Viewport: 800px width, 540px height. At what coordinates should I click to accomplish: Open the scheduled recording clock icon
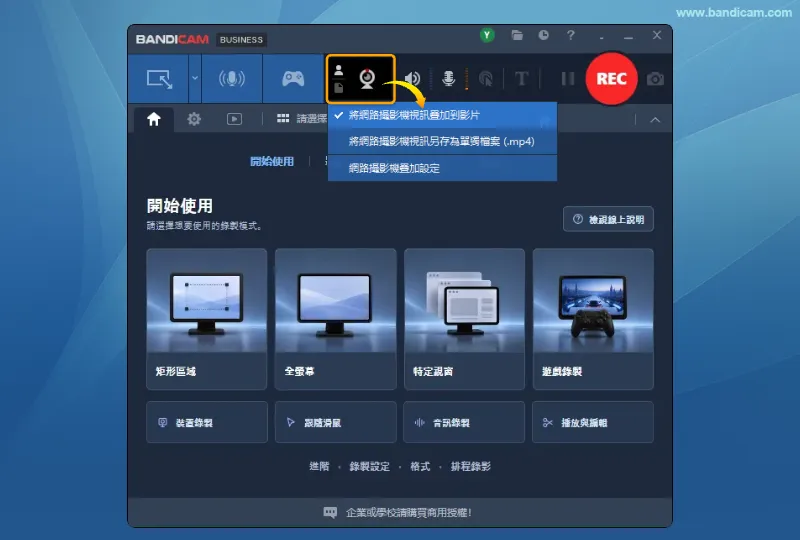tap(543, 35)
